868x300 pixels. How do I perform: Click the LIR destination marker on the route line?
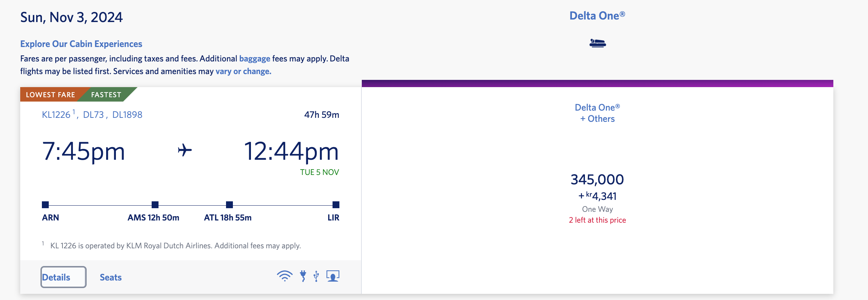[336, 205]
